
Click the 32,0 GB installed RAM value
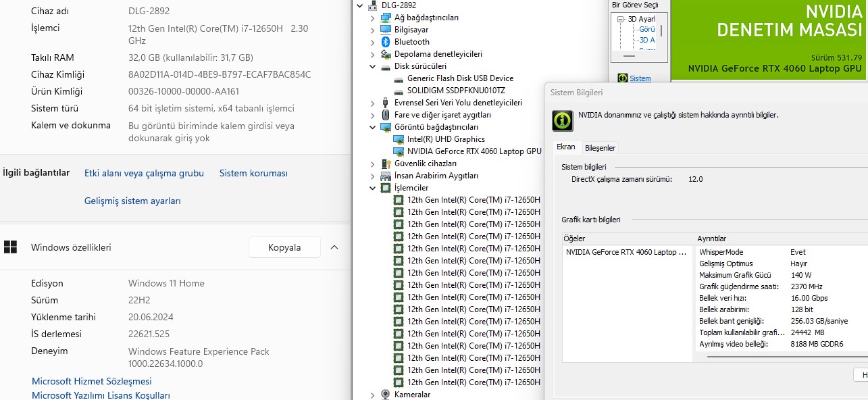click(x=190, y=57)
